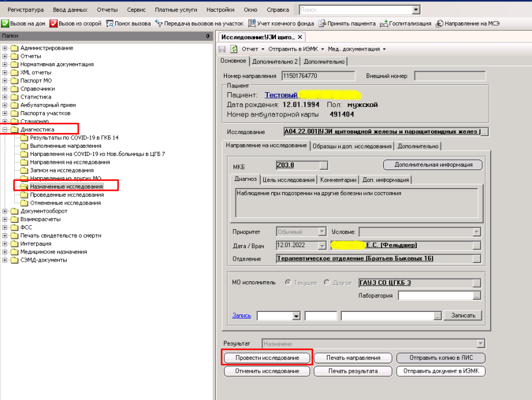
Task: Open the 'Результат' dropdown
Action: click(481, 344)
